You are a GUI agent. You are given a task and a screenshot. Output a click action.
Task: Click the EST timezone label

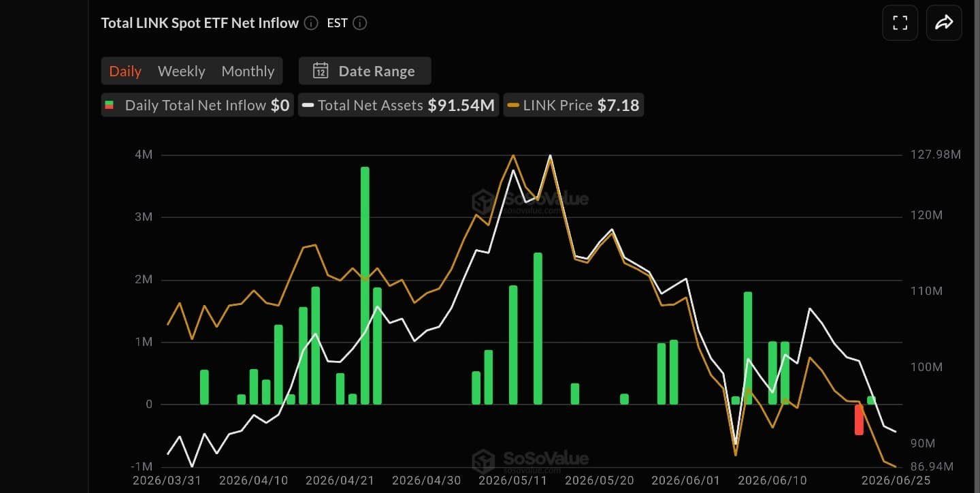338,23
